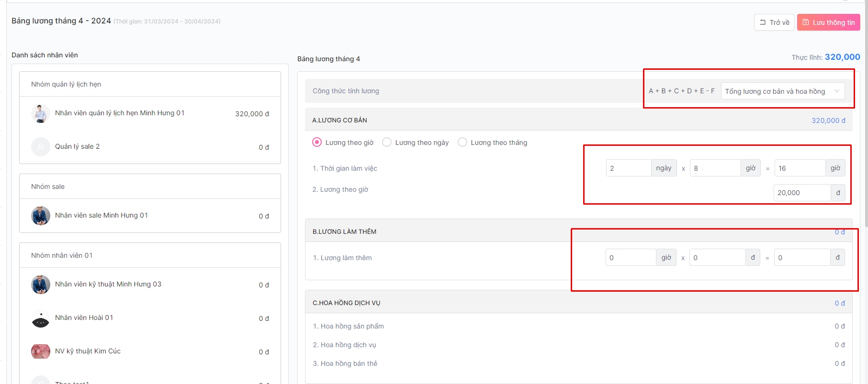Click the working days input field
868x384 pixels.
628,168
